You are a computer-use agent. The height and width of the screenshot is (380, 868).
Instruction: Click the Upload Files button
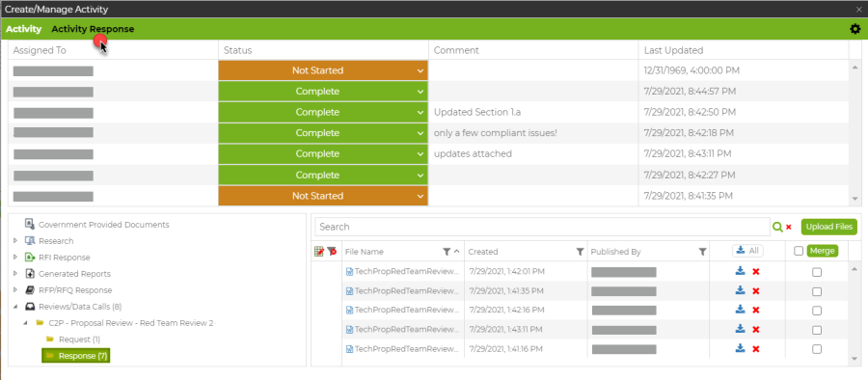tap(828, 227)
